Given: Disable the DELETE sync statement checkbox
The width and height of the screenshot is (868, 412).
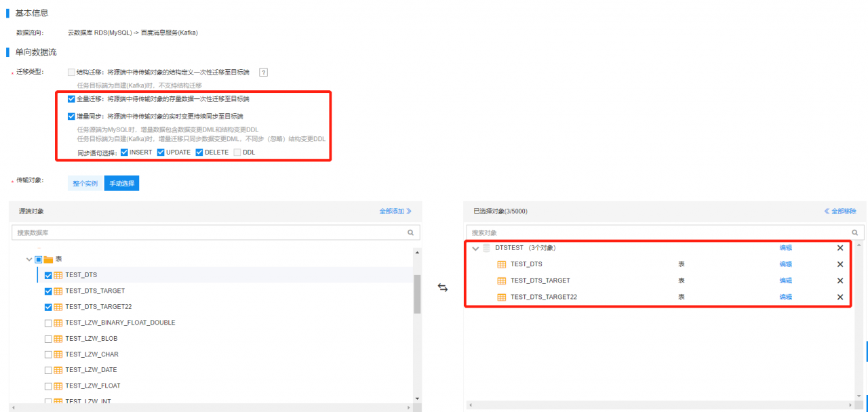Looking at the screenshot, I should (199, 152).
